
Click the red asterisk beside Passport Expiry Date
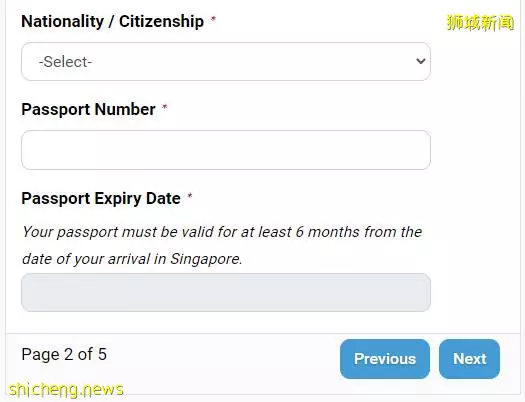[x=190, y=196]
